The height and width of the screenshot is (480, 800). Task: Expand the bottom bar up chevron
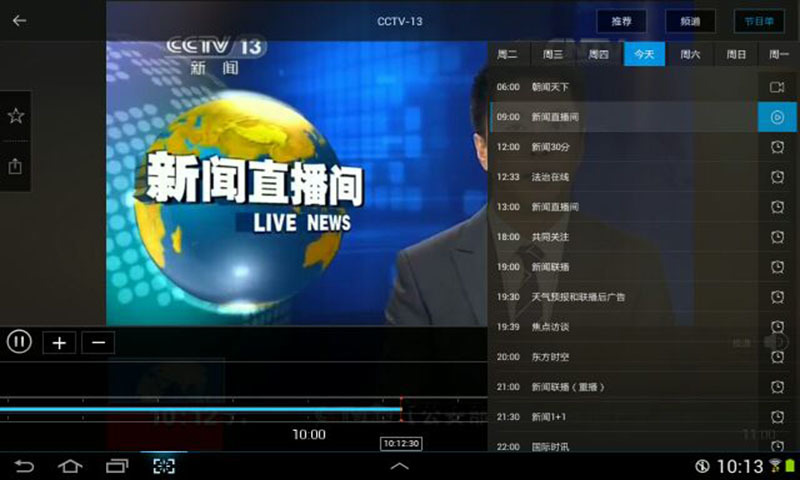[399, 466]
